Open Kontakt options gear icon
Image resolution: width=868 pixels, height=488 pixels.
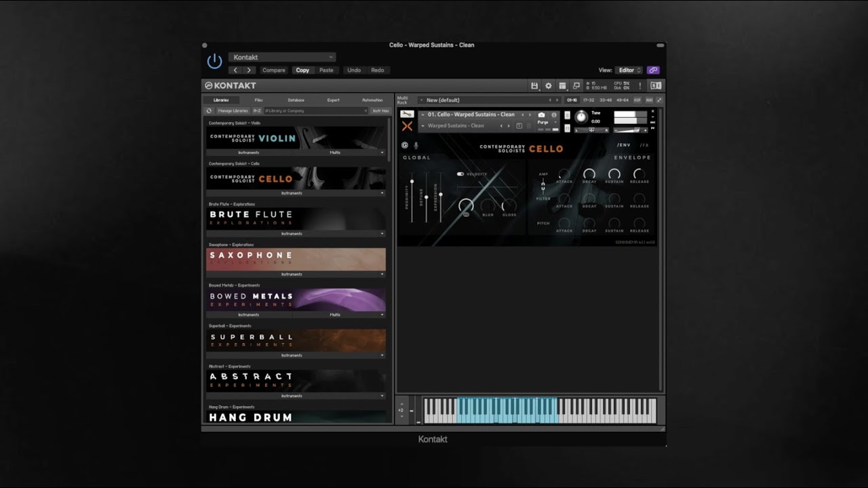(549, 85)
